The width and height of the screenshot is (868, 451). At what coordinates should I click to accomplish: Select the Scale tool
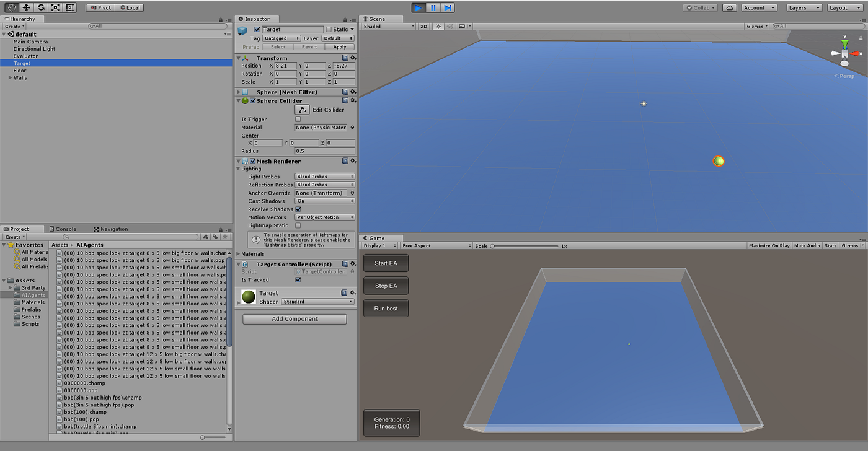tap(54, 7)
